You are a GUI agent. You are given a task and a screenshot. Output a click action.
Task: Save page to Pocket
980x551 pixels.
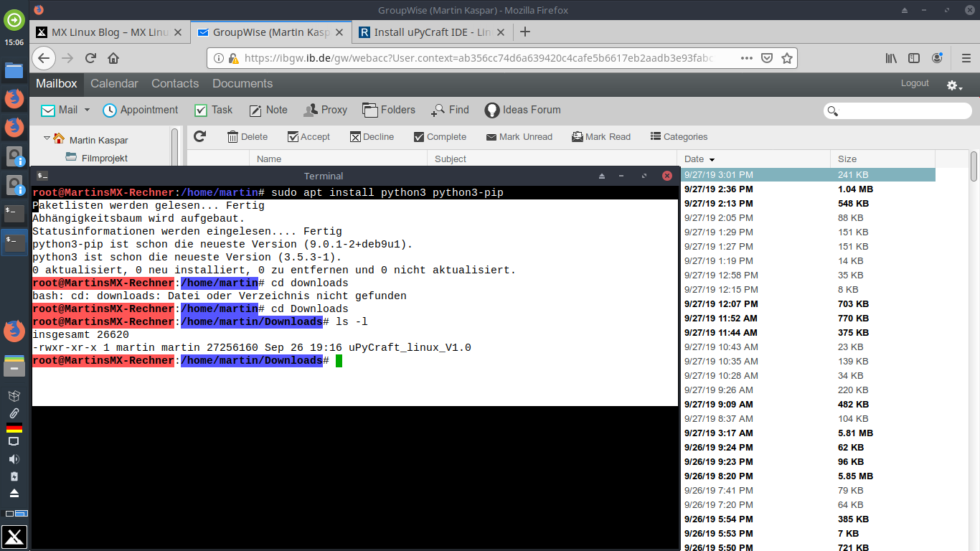click(767, 58)
